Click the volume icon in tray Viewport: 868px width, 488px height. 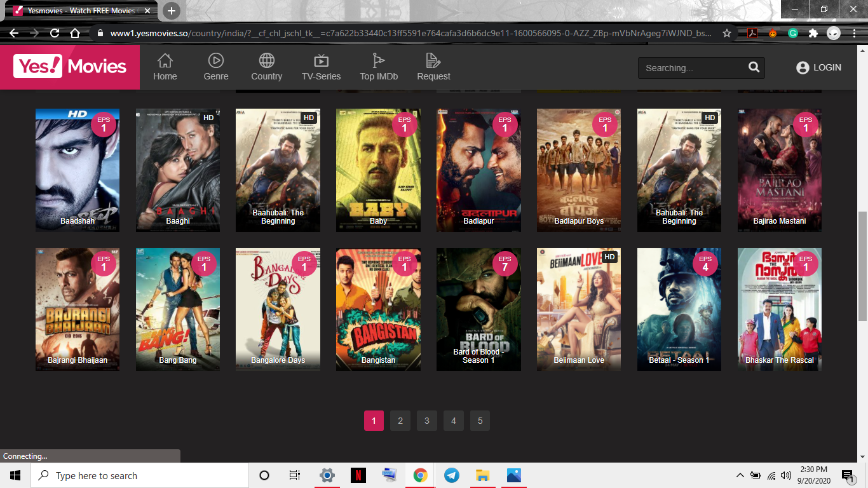[x=786, y=475]
